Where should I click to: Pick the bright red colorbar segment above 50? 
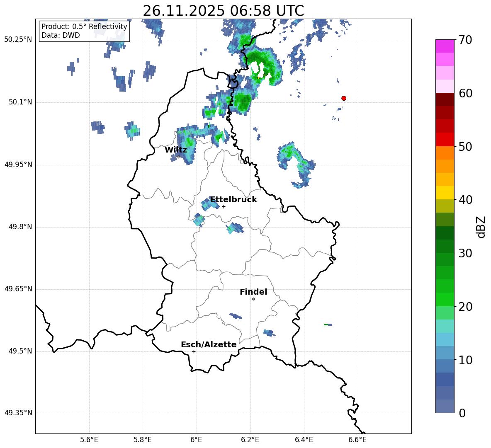click(445, 140)
